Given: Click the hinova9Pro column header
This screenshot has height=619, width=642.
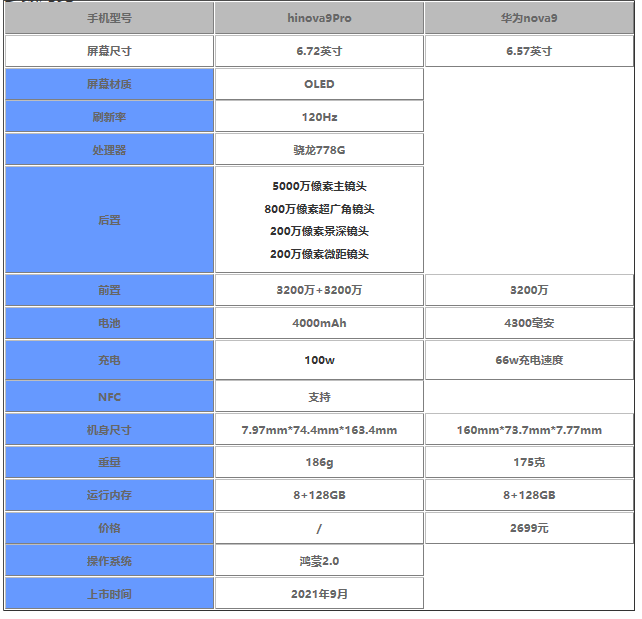Looking at the screenshot, I should (319, 18).
